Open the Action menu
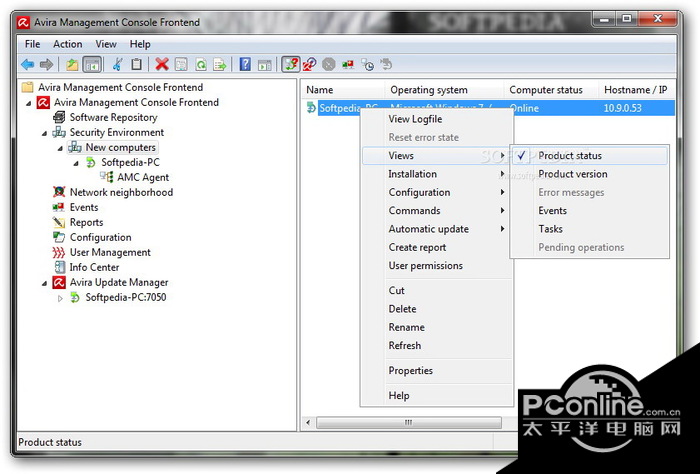 (67, 44)
